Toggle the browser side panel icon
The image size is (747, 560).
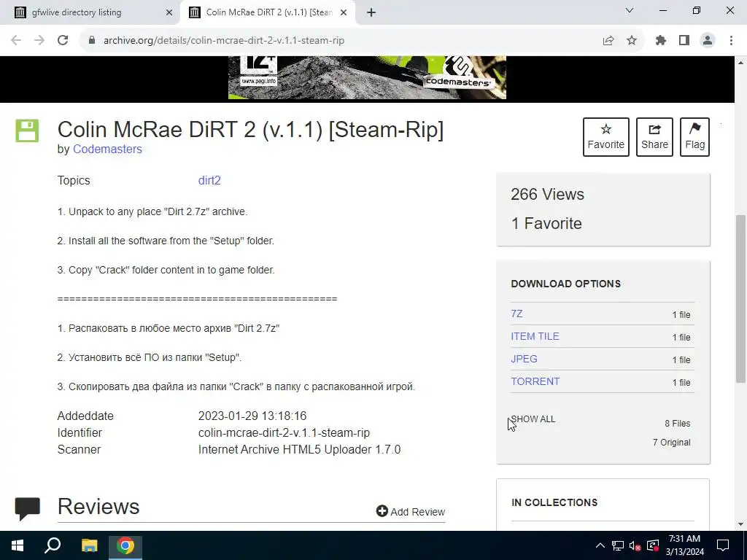(684, 41)
